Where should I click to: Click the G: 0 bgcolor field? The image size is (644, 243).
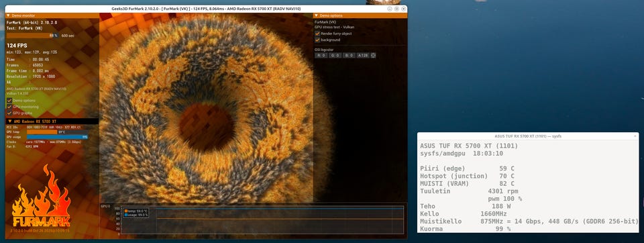335,55
